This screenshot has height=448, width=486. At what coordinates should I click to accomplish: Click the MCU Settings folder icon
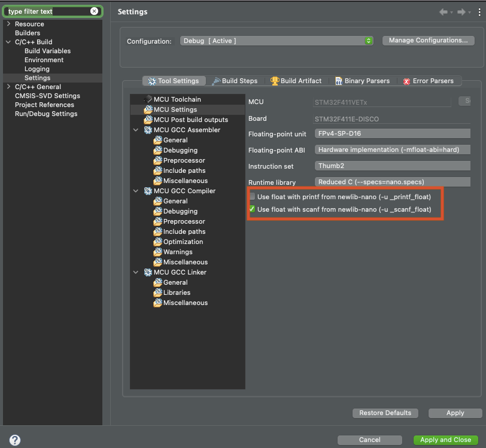(148, 109)
